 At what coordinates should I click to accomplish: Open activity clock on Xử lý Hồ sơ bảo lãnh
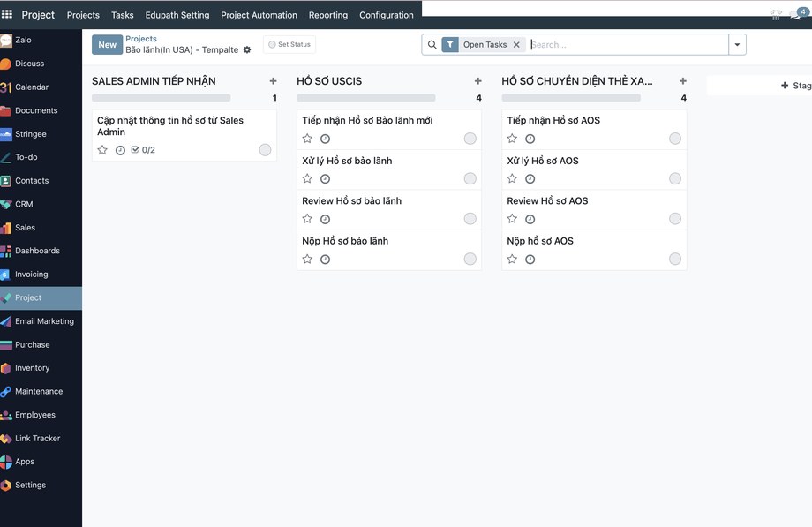(x=325, y=179)
